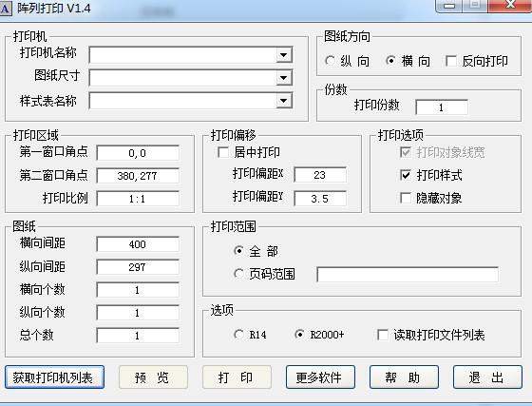This screenshot has height=406, width=532.
Task: Click the 打印偏距Y field
Action: (x=320, y=199)
